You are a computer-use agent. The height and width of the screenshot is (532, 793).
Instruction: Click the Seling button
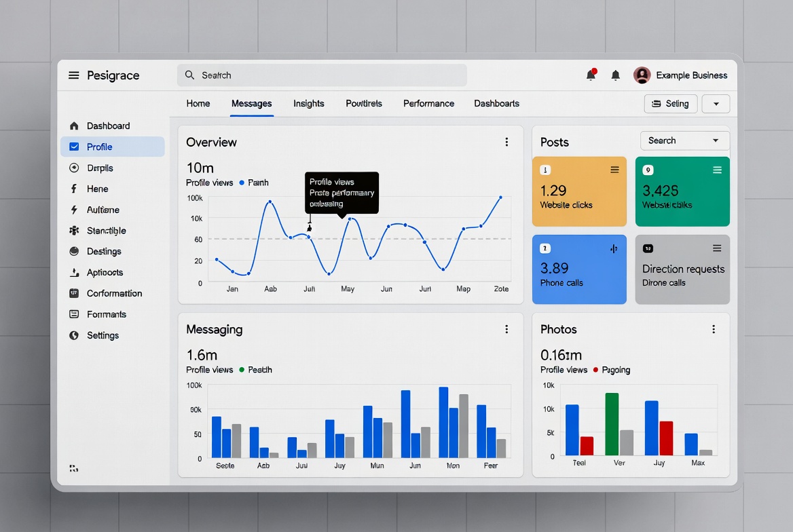coord(670,104)
